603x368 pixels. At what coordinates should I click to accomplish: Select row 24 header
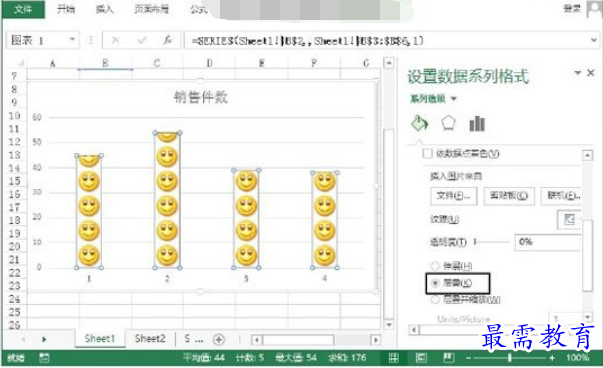14,299
